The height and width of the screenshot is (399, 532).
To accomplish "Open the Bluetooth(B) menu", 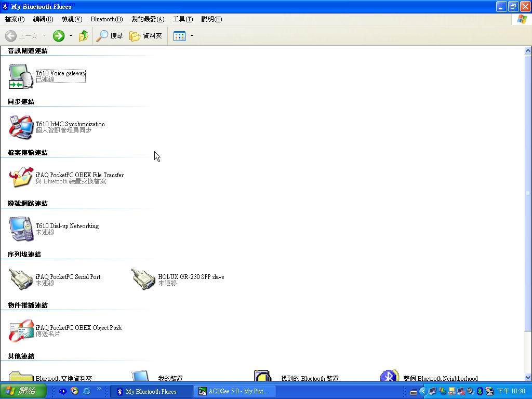I will click(107, 19).
